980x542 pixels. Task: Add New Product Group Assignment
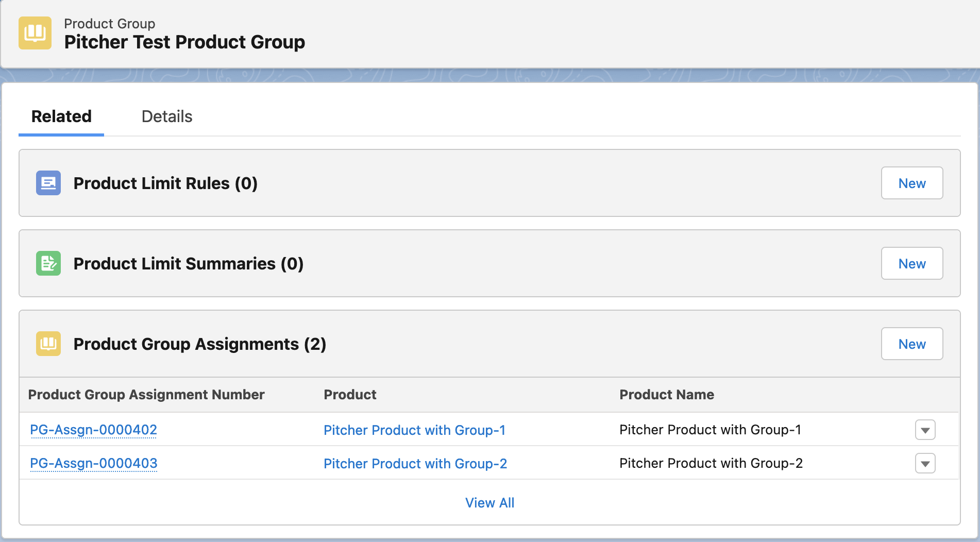pos(911,344)
